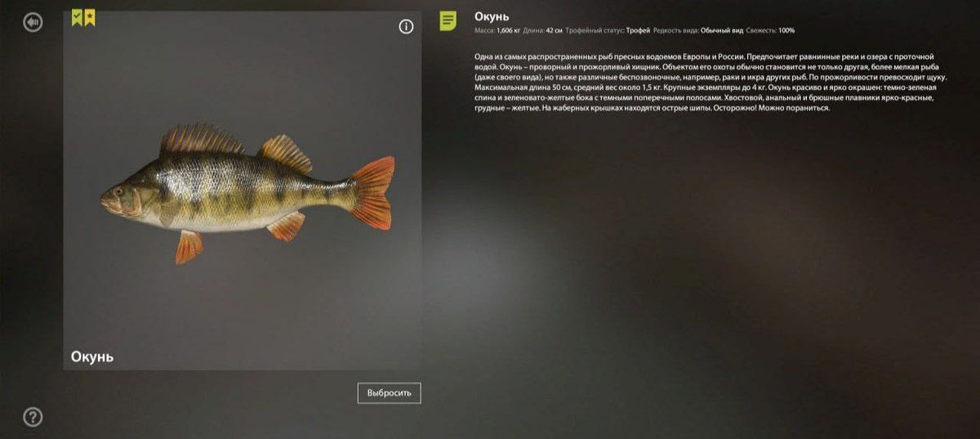The height and width of the screenshot is (439, 980).
Task: Click the perch fish image
Action: 247,193
